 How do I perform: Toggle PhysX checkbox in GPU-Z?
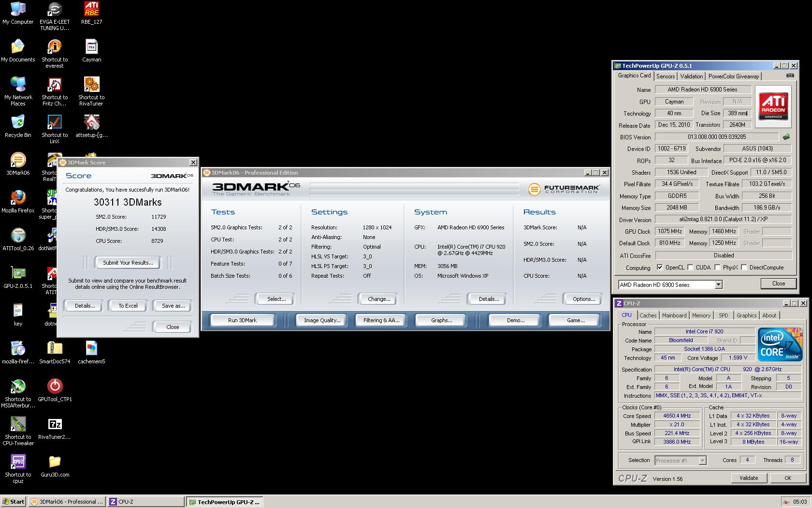717,268
